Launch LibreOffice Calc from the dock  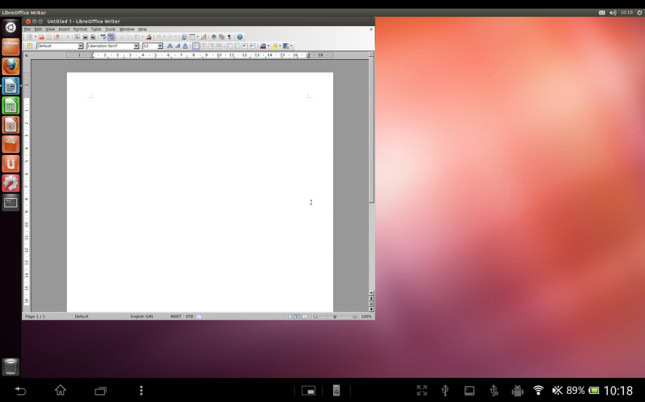pyautogui.click(x=11, y=105)
